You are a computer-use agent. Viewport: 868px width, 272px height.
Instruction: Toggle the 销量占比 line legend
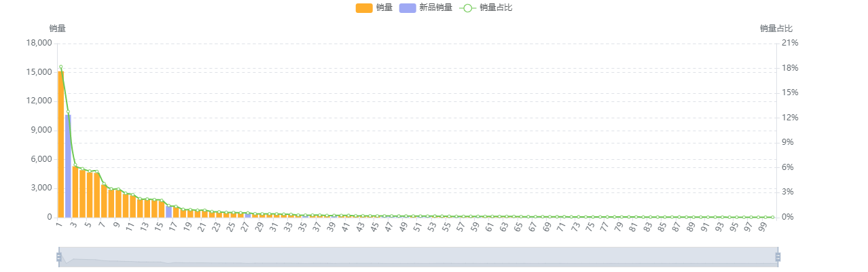pyautogui.click(x=486, y=7)
